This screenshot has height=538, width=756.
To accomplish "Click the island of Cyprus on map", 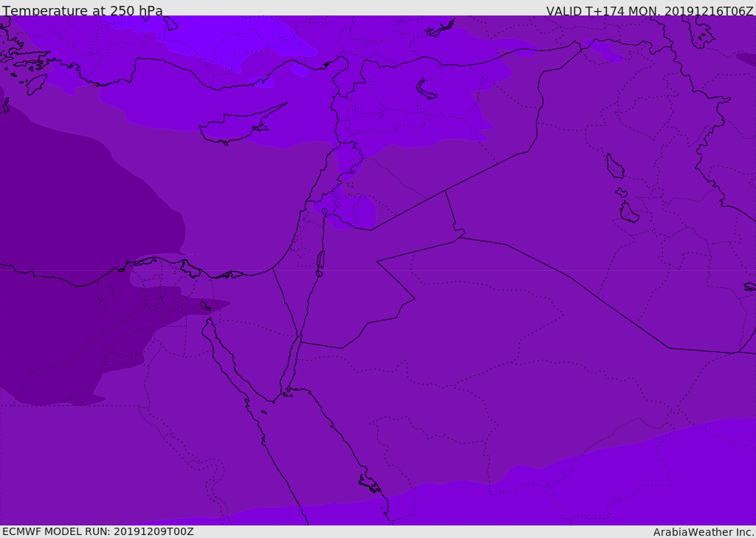I will pos(240,125).
